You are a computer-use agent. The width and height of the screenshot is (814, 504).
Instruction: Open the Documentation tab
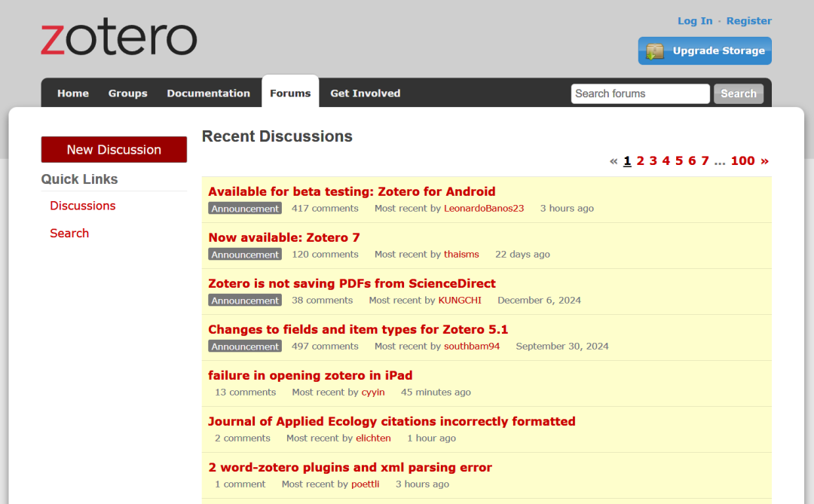click(x=208, y=93)
